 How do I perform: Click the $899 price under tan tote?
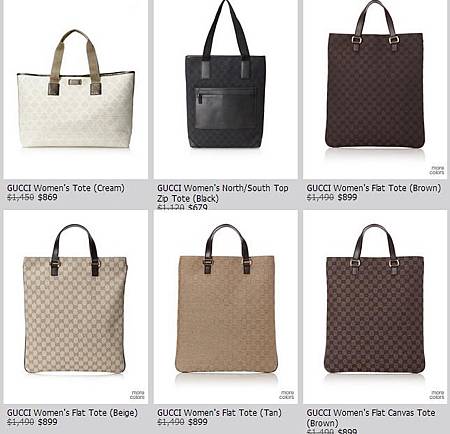coord(198,422)
